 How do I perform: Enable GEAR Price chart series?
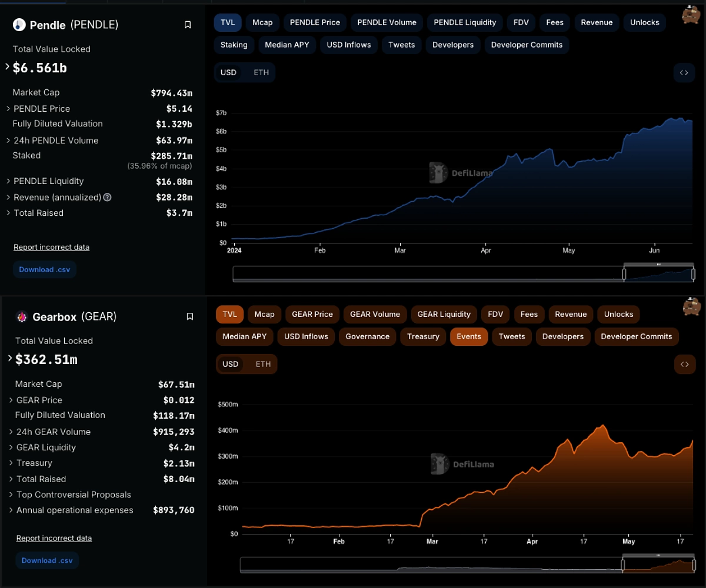[x=312, y=314]
